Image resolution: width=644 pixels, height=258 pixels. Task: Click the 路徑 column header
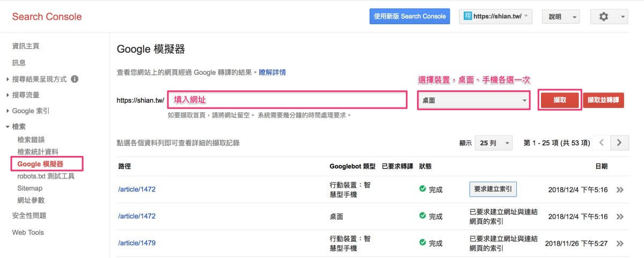pos(124,167)
